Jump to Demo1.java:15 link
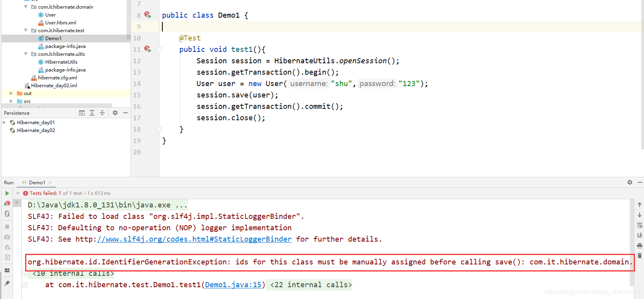Image resolution: width=644 pixels, height=299 pixels. tap(233, 284)
